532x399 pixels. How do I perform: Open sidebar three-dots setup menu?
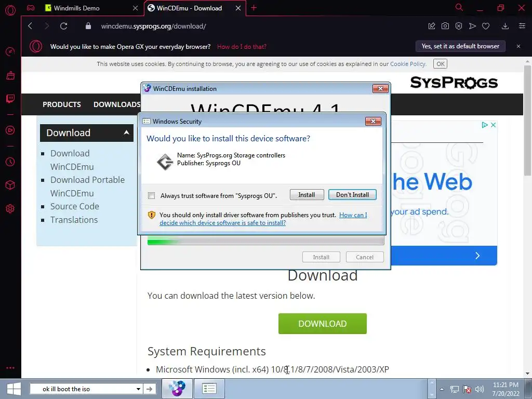coord(10,368)
